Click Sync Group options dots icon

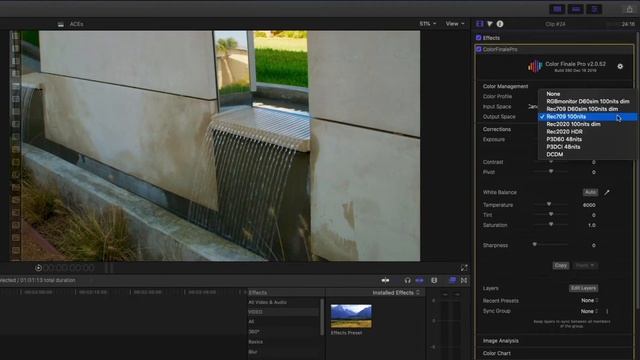607,311
